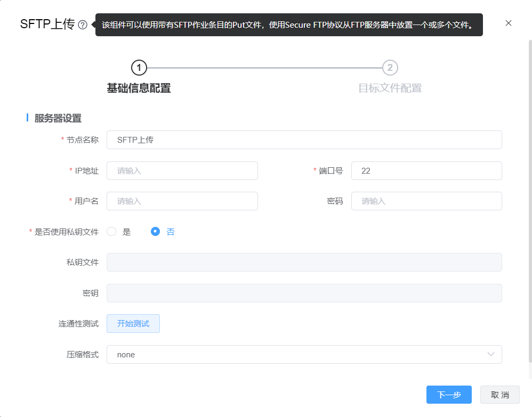The height and width of the screenshot is (417, 532).
Task: Select 否 for 是否使用私钥文件
Action: pos(156,232)
